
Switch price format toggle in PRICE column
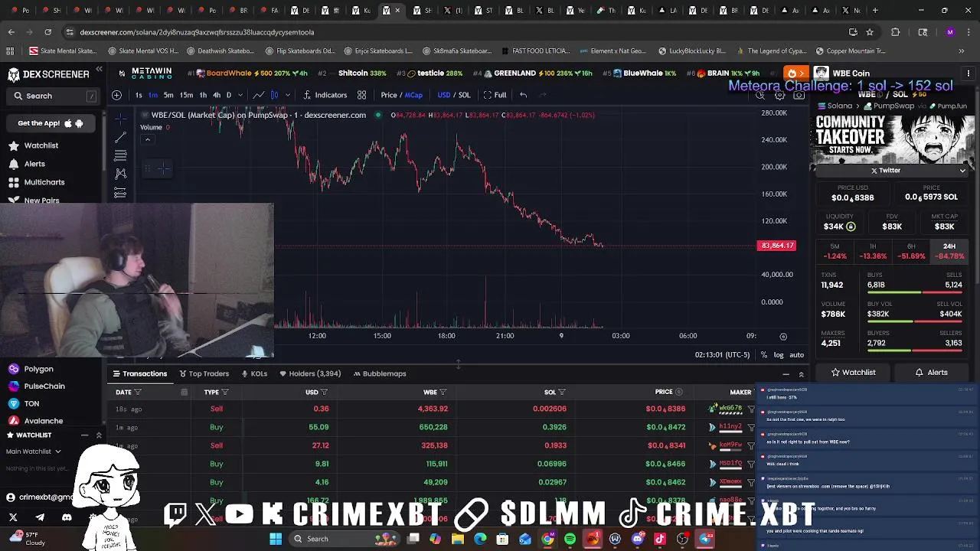click(x=678, y=392)
